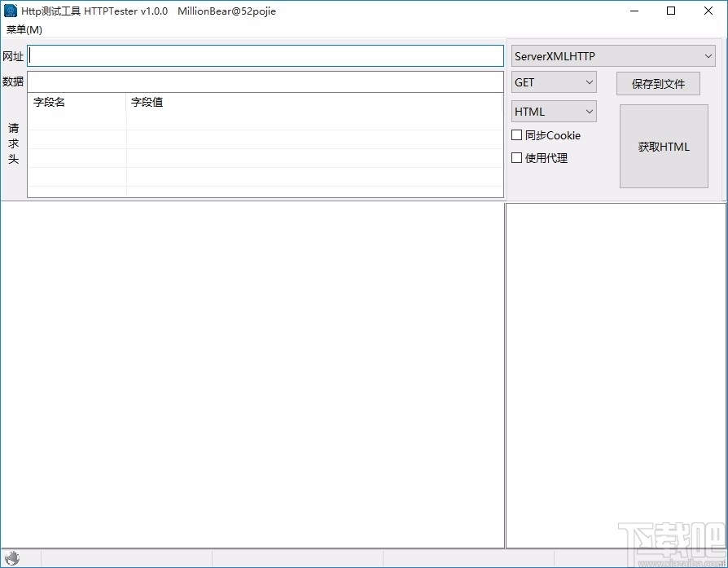Image resolution: width=728 pixels, height=568 pixels.
Task: Click inside the 网址 URL input field
Action: [265, 55]
